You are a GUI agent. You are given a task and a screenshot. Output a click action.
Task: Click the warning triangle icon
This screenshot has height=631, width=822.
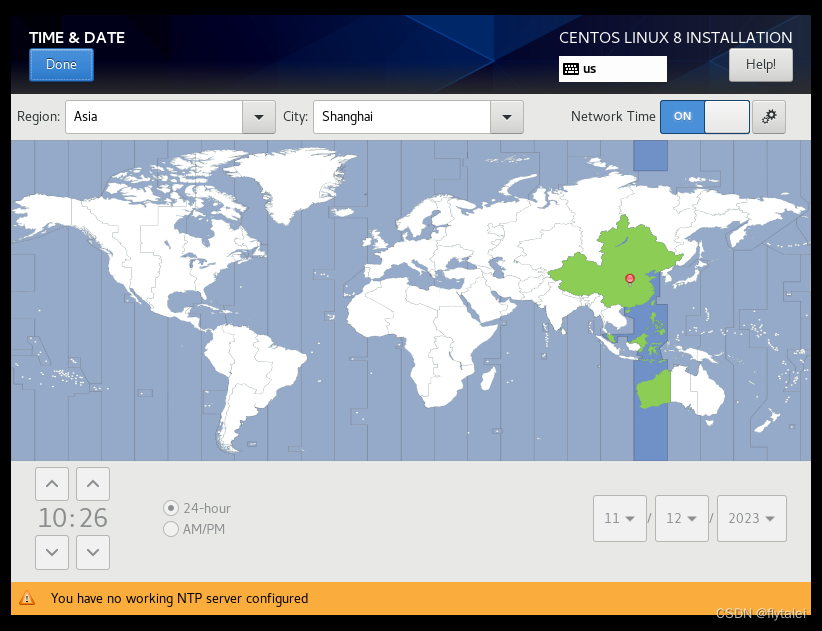pyautogui.click(x=27, y=598)
